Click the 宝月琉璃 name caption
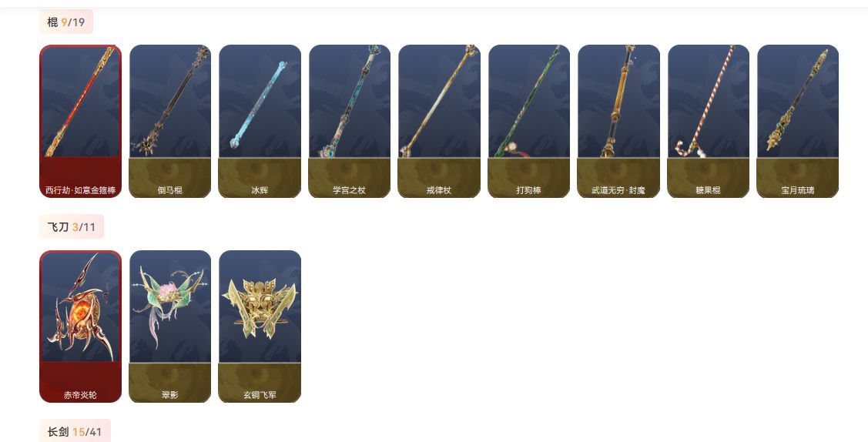This screenshot has width=868, height=442. point(798,190)
